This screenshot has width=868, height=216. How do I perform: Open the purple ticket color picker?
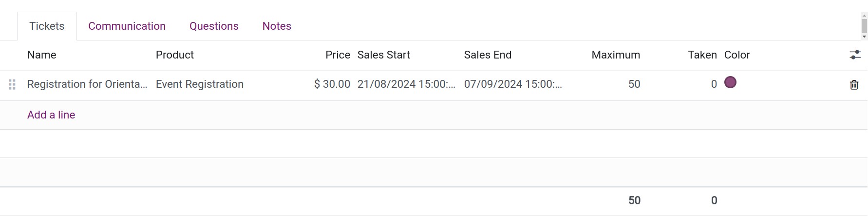pyautogui.click(x=730, y=82)
